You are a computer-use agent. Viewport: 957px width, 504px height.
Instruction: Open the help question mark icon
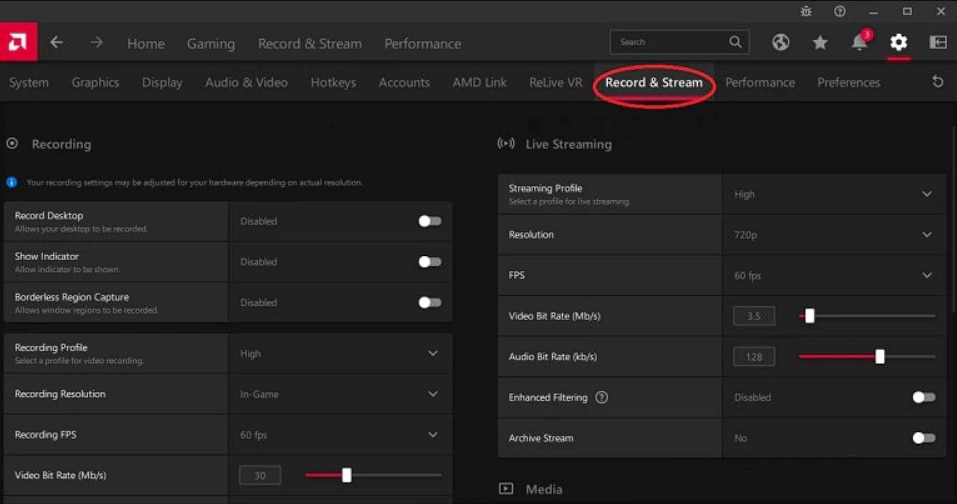point(840,12)
